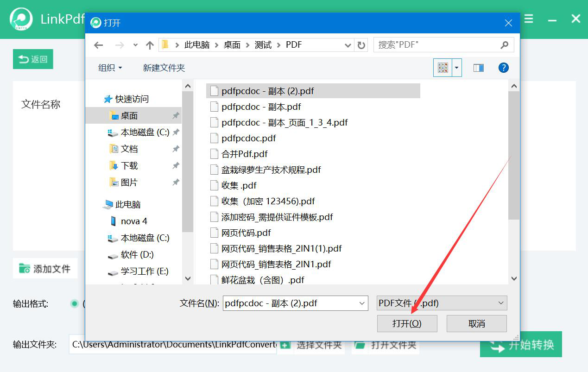The width and height of the screenshot is (588, 372).
Task: Open the PDF文件 file type dropdown
Action: tap(442, 303)
